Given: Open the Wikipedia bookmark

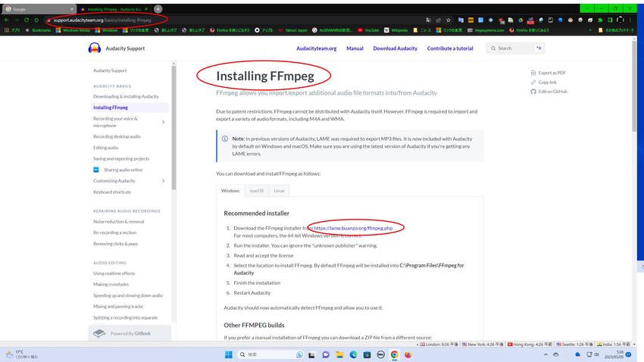Looking at the screenshot, I should (396, 30).
